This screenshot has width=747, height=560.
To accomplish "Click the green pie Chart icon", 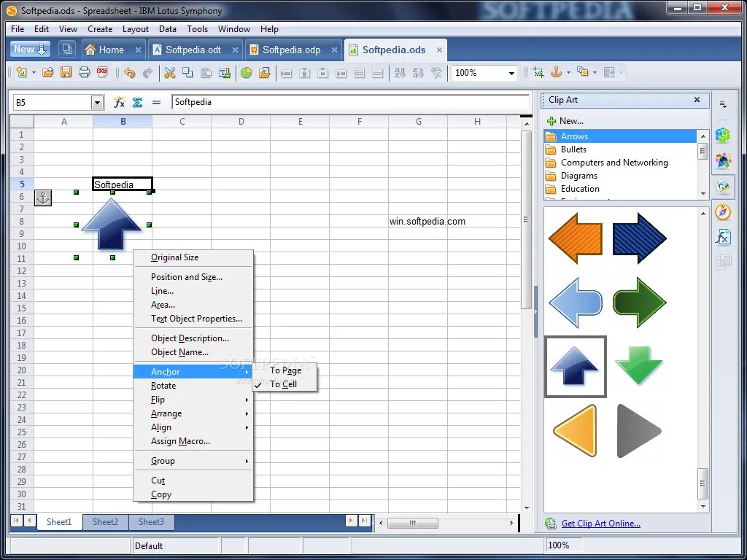I will coord(246,73).
